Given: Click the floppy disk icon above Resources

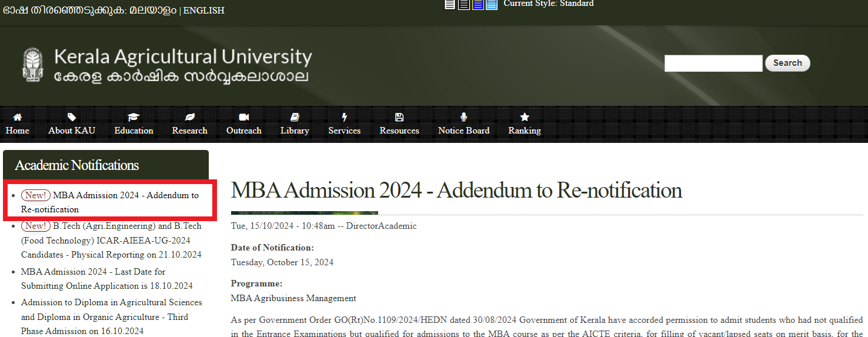Looking at the screenshot, I should point(399,117).
